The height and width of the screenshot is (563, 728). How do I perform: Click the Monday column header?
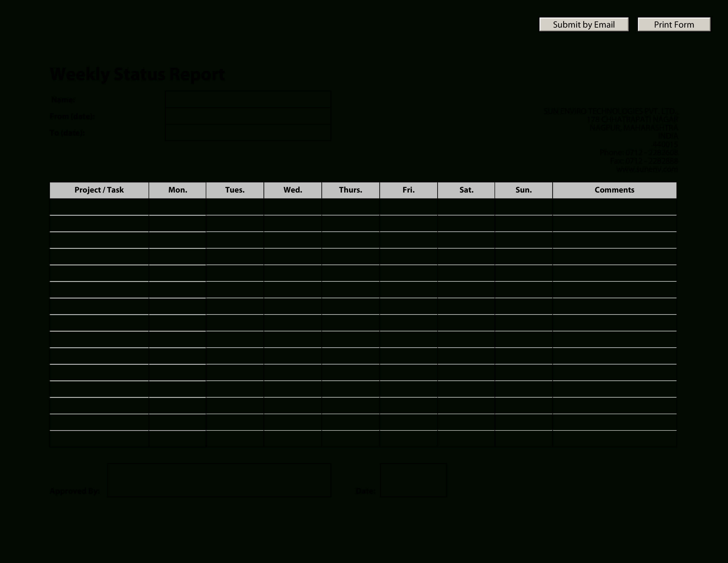(178, 189)
